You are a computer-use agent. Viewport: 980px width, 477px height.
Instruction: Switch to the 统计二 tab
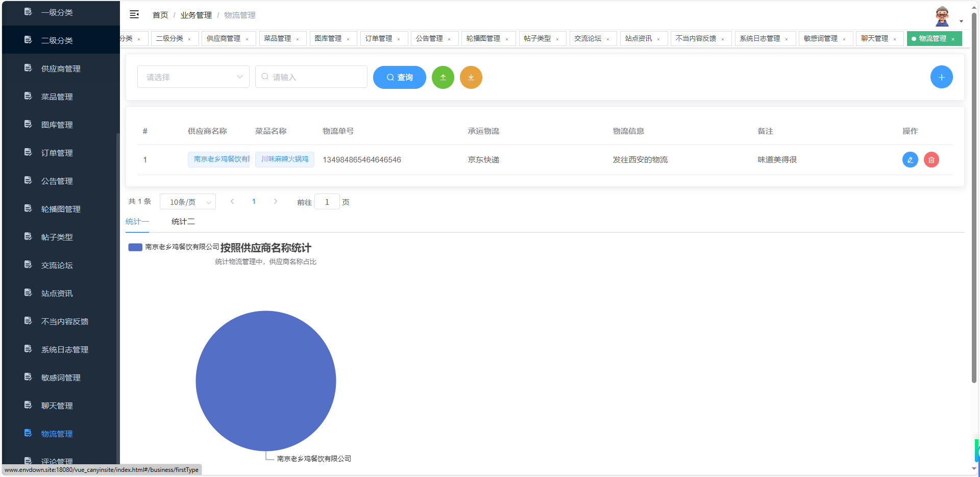pos(182,221)
